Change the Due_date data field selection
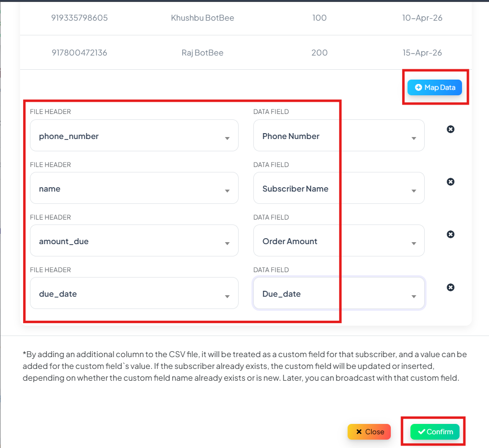 [x=339, y=293]
